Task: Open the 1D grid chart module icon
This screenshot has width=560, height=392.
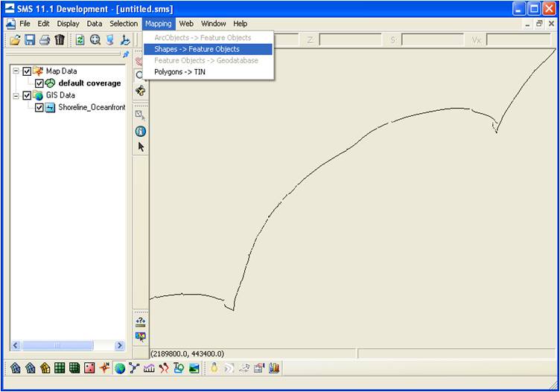Action: pyautogui.click(x=149, y=367)
